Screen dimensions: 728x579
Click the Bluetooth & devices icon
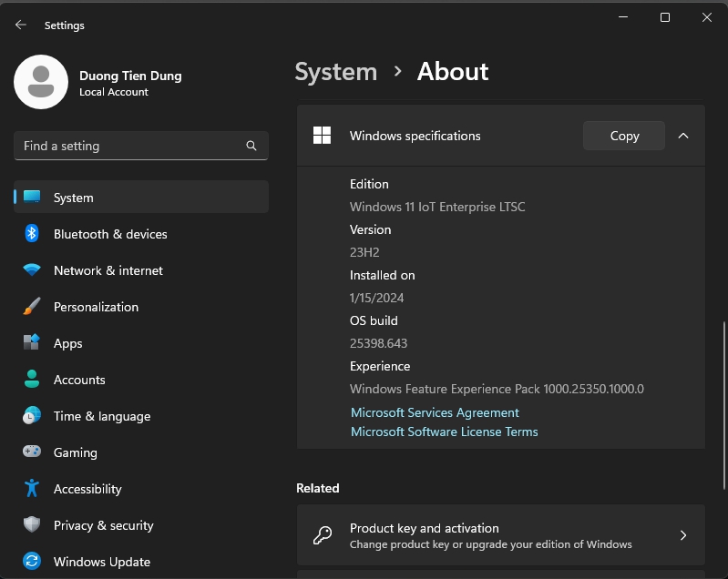coord(32,234)
